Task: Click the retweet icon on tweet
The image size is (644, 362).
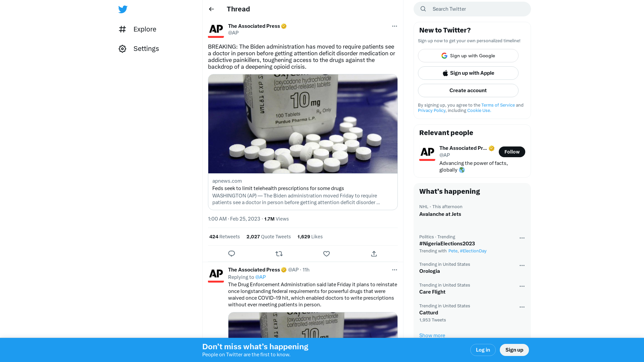Action: [x=279, y=254]
